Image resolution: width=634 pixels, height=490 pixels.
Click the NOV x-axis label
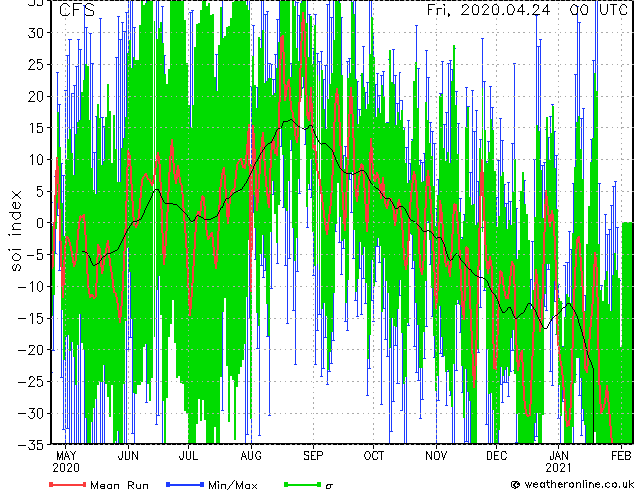tap(436, 456)
